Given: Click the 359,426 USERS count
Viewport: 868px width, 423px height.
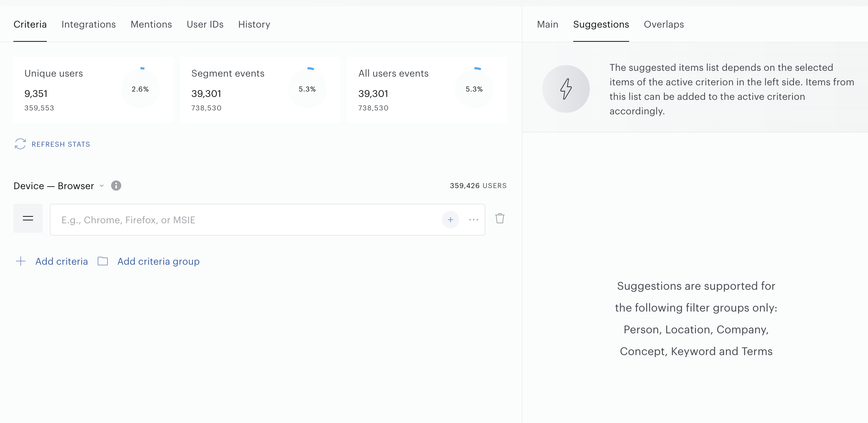Looking at the screenshot, I should (478, 186).
